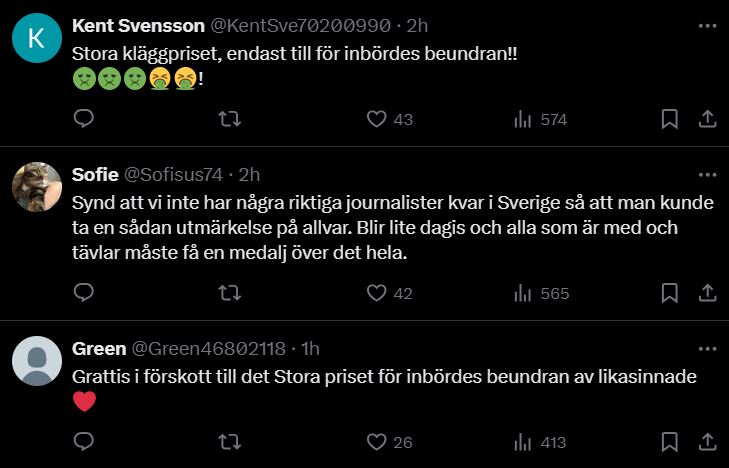Reply to Green's tweet
This screenshot has width=729, height=468.
[x=84, y=442]
